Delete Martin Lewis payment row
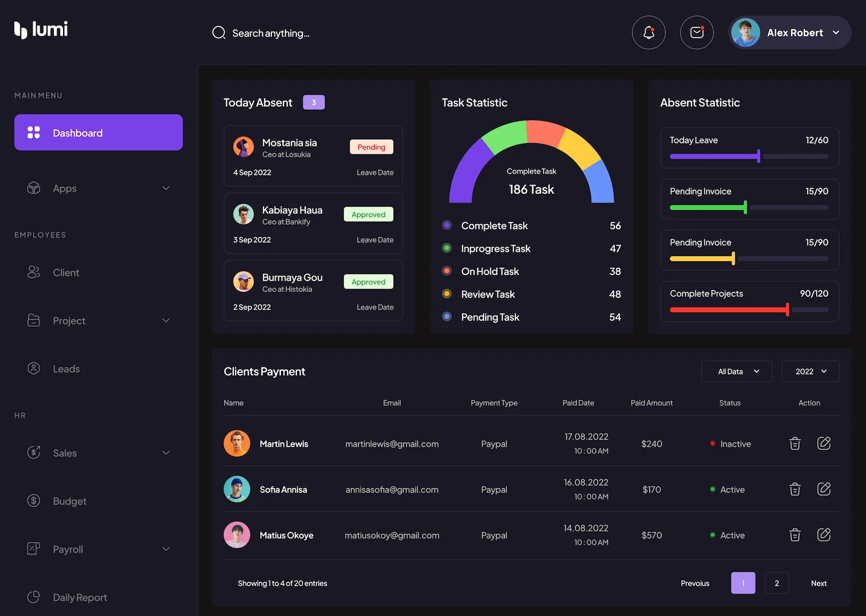Screen dimensions: 866x616 coord(794,443)
